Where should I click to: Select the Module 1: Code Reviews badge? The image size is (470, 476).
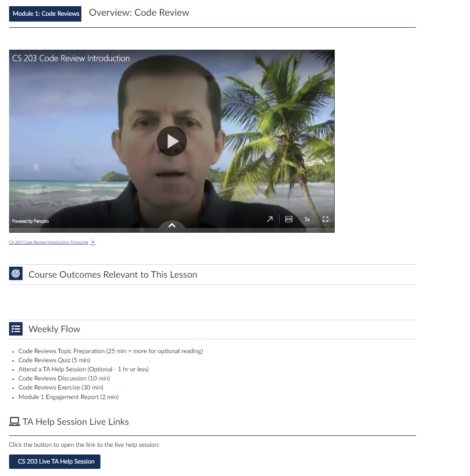tap(45, 14)
